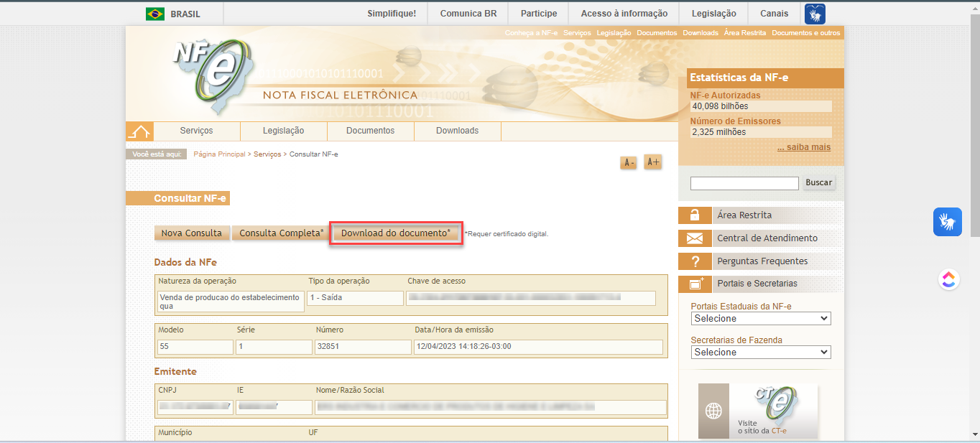Screen dimensions: 980x443
Task: Click the Brazil flag icon
Action: 154,14
